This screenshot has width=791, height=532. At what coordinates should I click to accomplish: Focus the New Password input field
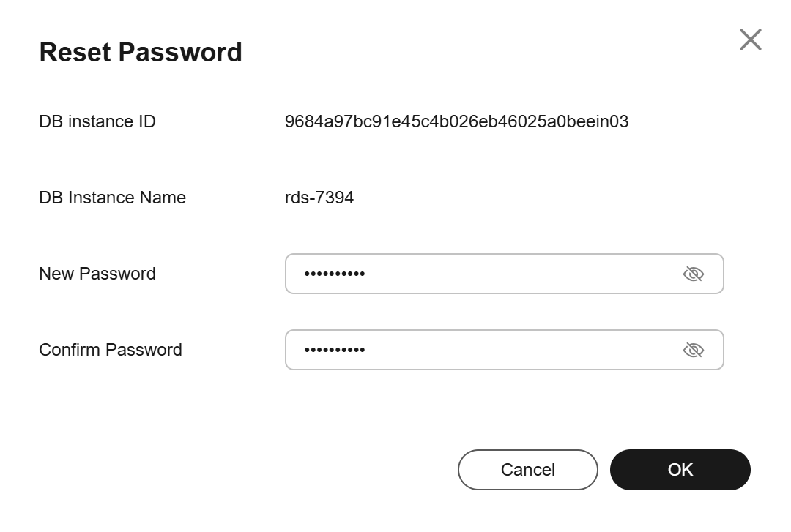click(505, 274)
